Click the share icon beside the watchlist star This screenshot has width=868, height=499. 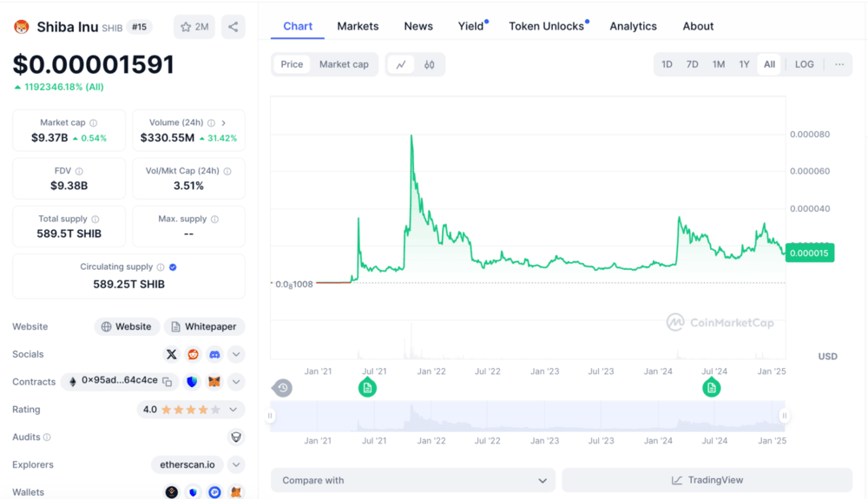click(233, 27)
